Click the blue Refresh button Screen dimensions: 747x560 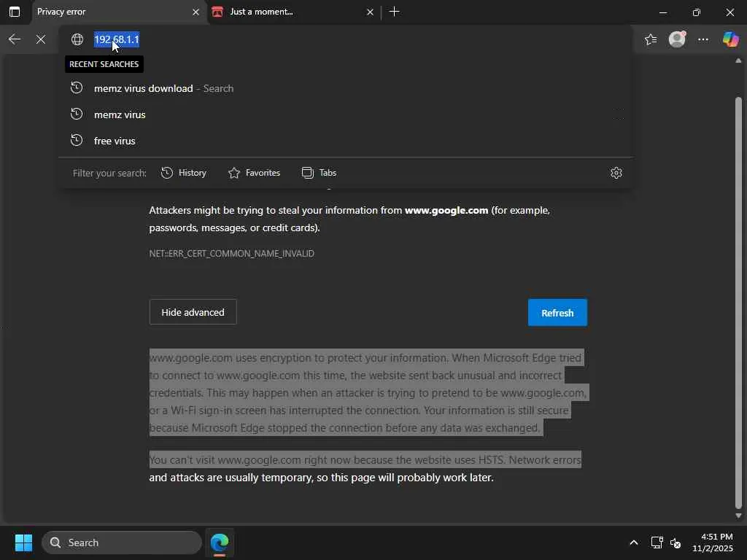point(557,313)
